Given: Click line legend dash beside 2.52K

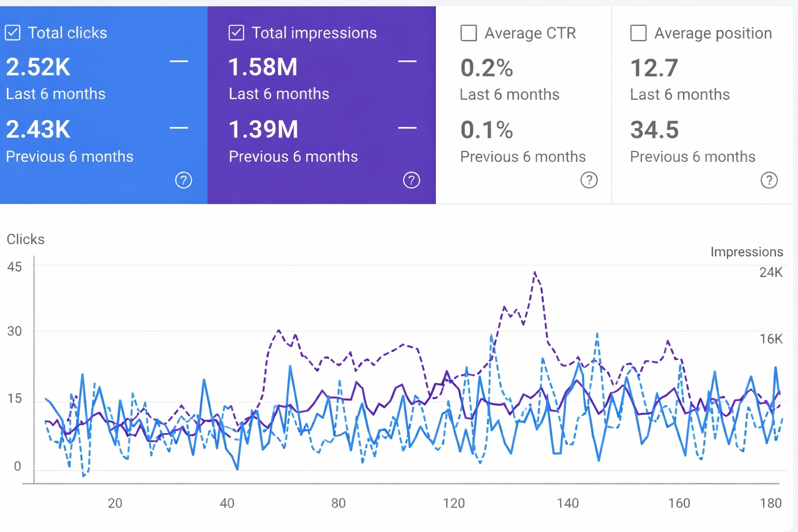Looking at the screenshot, I should (179, 62).
